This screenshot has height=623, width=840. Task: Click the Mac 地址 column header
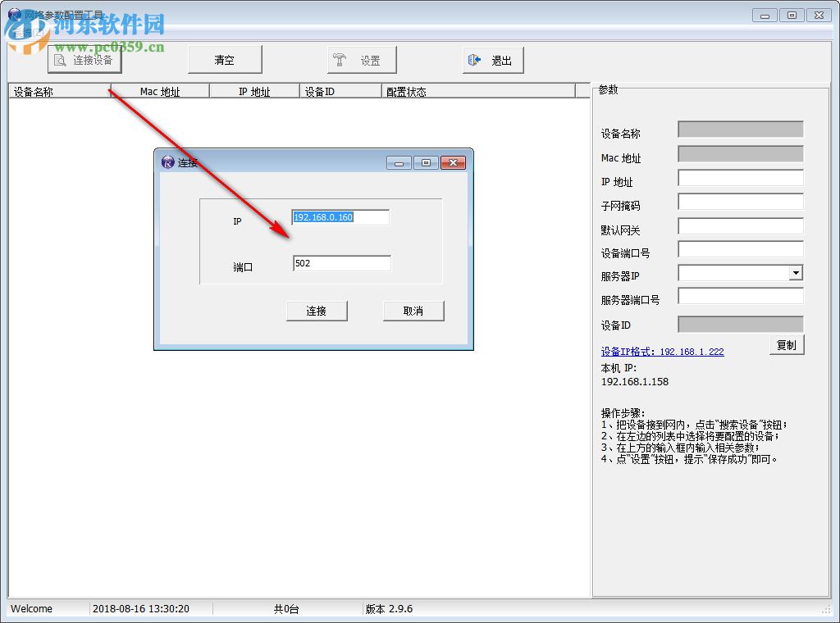[161, 91]
